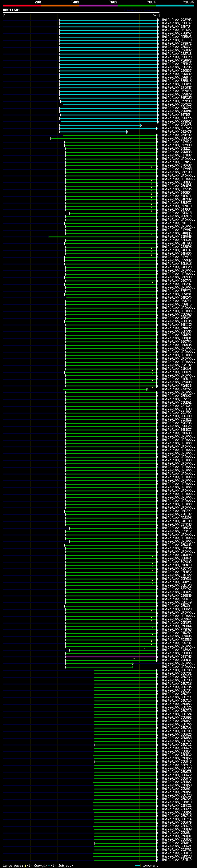
Task: Click the green ~80% identity legend bar
Action: click(137, 6)
